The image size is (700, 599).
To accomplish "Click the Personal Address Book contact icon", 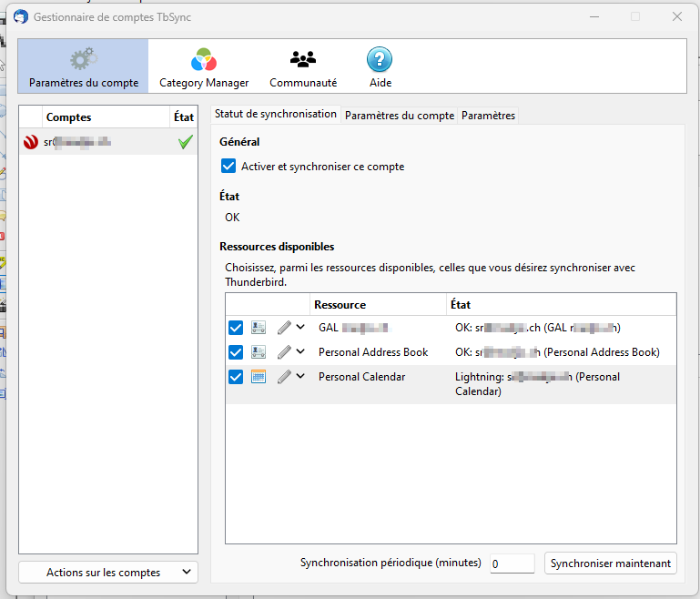I will (259, 352).
